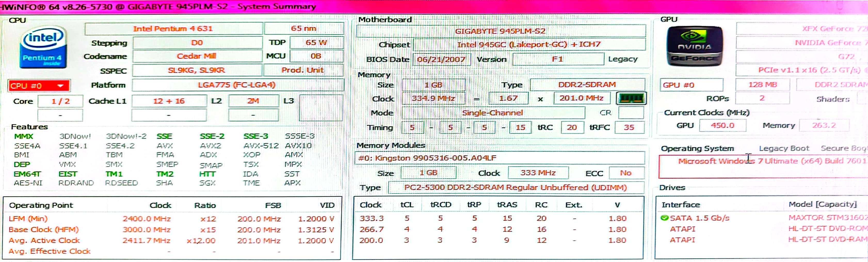Viewport: 868px width, 262px height.
Task: Click the BIOS date 06/21/2007 field
Action: (441, 60)
